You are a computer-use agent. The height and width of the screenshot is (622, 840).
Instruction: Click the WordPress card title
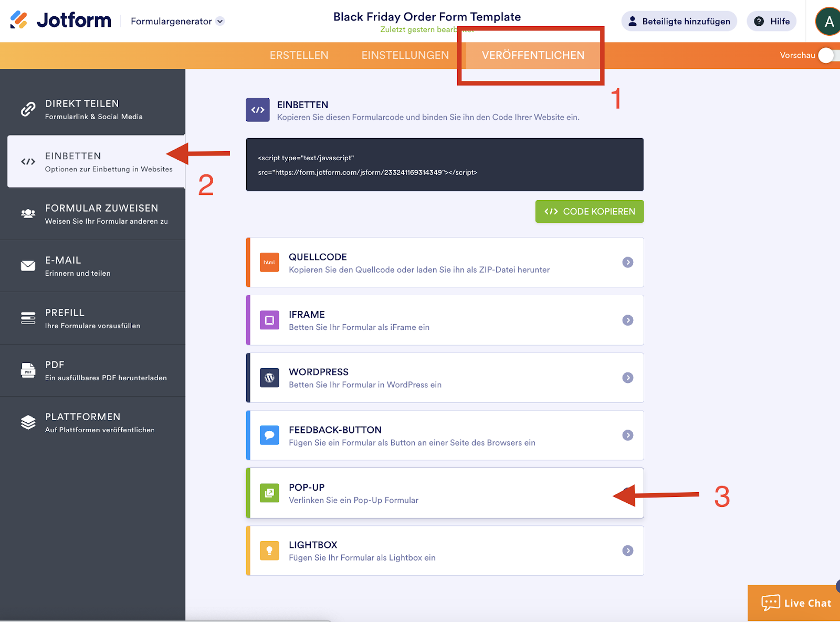(319, 372)
